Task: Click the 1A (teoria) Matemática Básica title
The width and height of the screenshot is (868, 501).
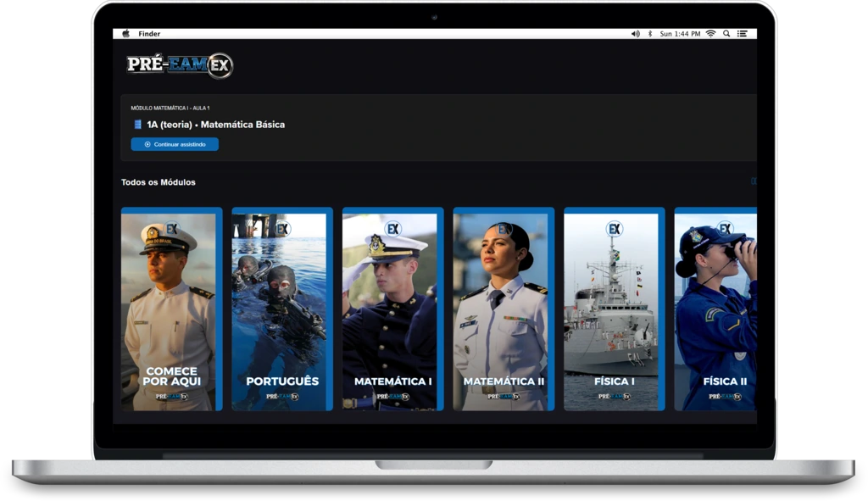Action: coord(215,125)
